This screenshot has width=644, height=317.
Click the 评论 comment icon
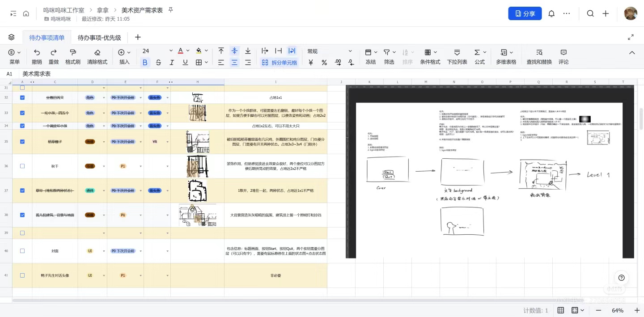click(x=563, y=52)
